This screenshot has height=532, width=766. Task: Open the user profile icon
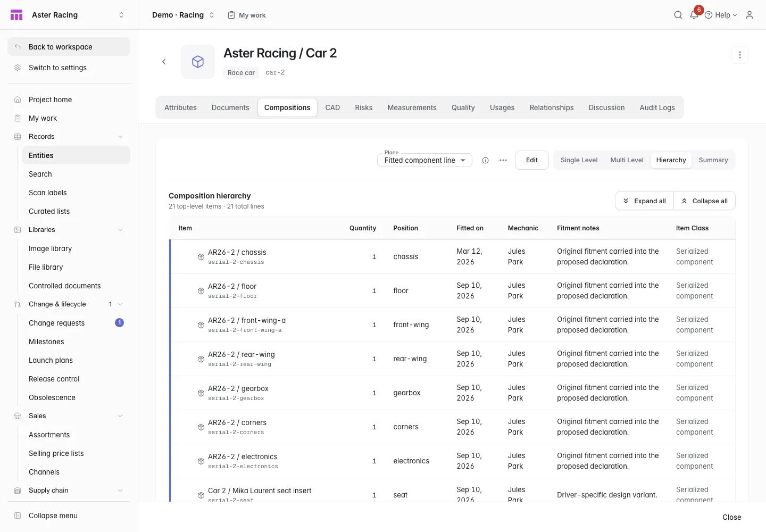(x=750, y=15)
